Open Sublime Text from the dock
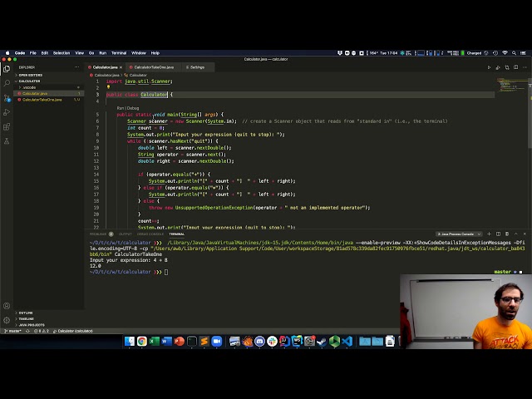The image size is (532, 399). tap(204, 341)
